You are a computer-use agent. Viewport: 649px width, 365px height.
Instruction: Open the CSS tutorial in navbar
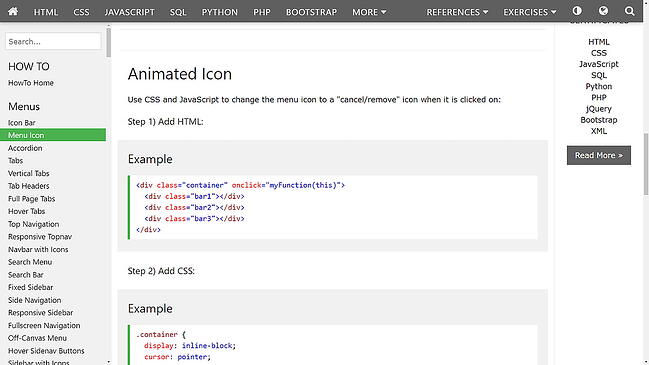81,12
